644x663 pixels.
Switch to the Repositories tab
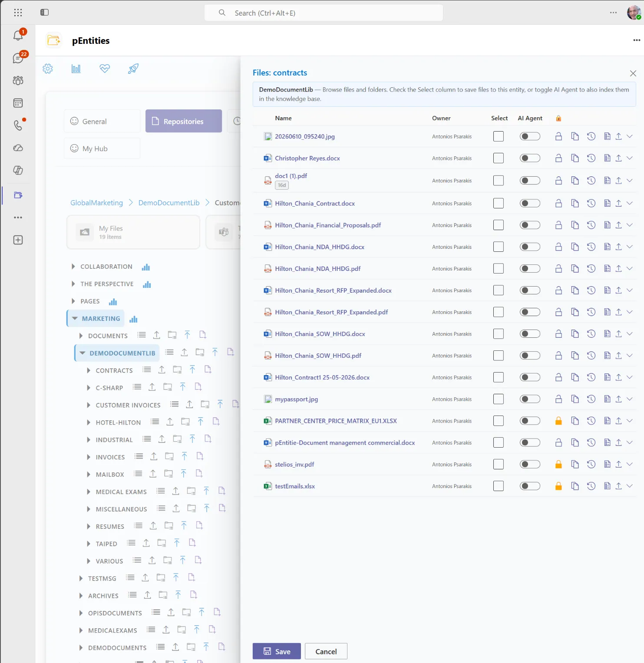184,121
